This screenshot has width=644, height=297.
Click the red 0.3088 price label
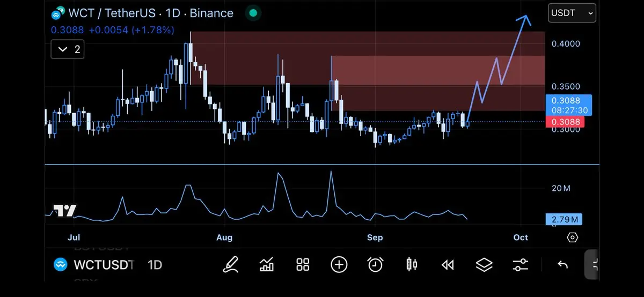pos(565,122)
